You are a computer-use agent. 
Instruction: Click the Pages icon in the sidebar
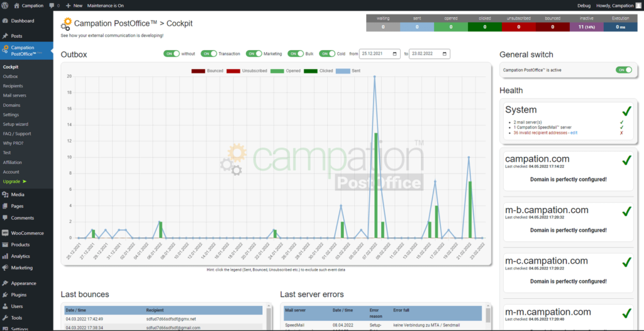tap(5, 206)
